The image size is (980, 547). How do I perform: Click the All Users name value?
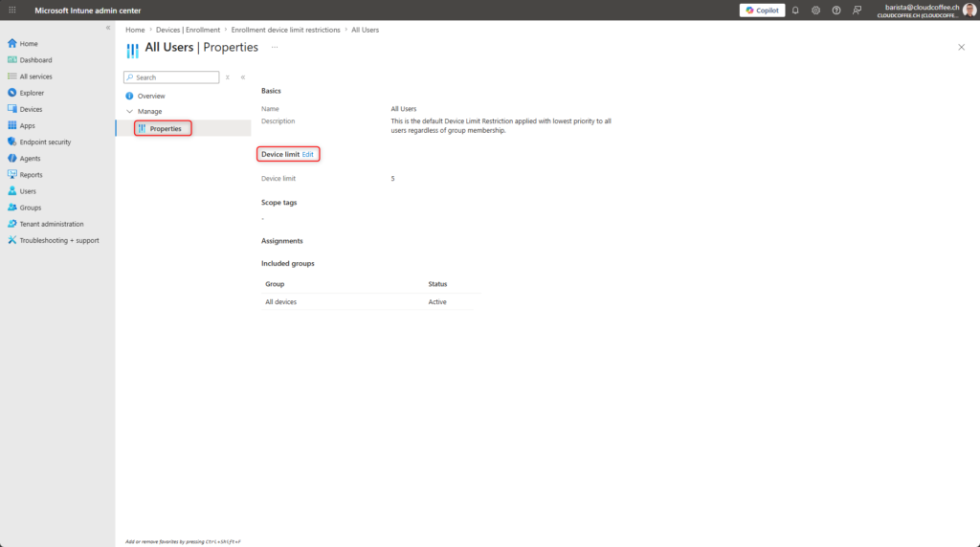click(404, 109)
